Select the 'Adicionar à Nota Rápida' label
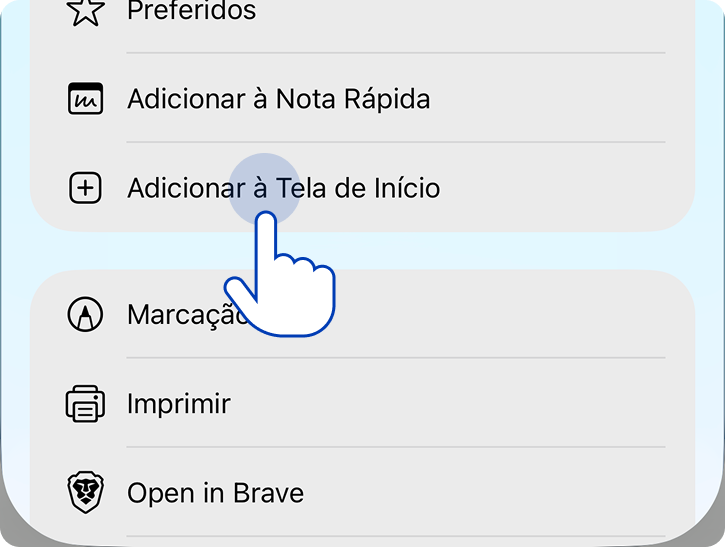The image size is (725, 547). tap(278, 99)
